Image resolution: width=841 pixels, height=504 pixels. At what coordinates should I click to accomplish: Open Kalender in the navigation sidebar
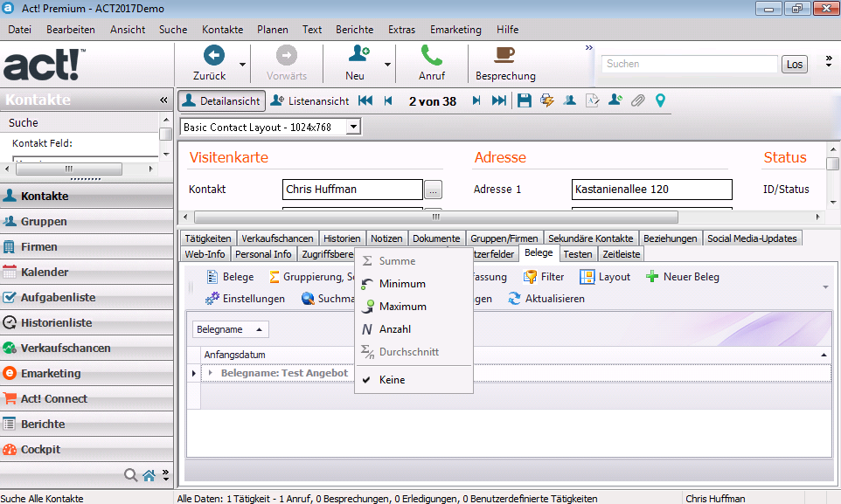pos(87,272)
